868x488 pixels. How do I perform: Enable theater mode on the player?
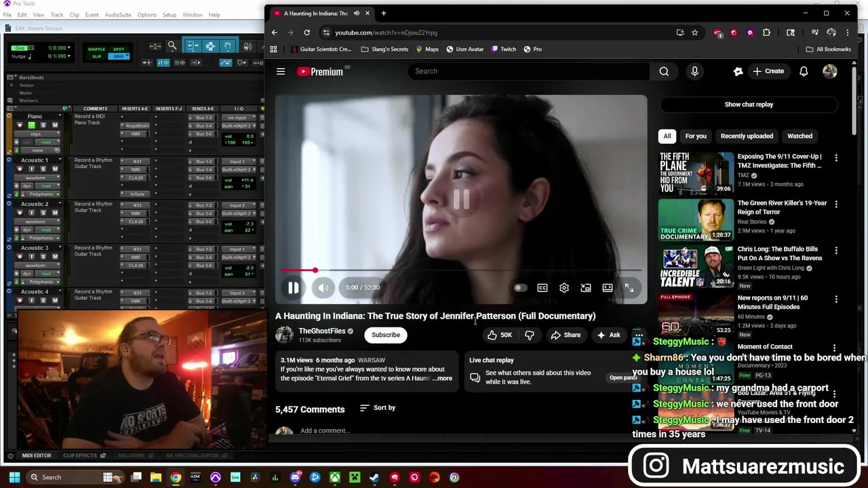pyautogui.click(x=608, y=288)
